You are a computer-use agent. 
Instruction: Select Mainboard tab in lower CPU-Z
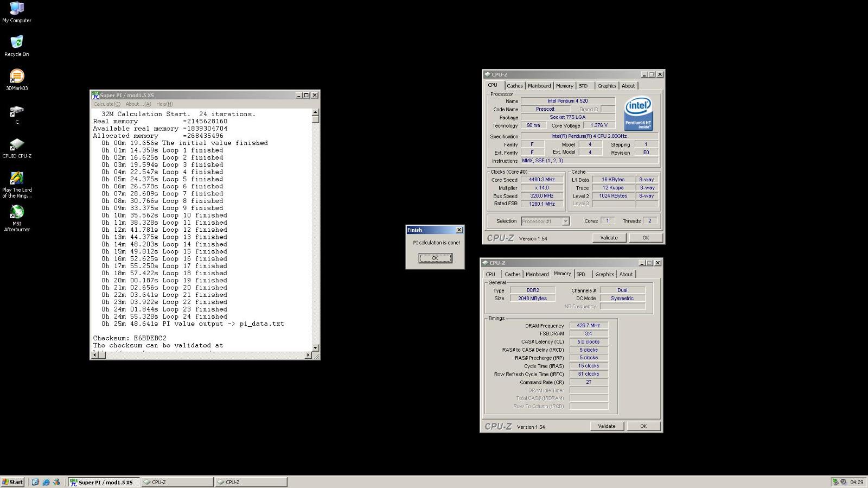coord(537,274)
